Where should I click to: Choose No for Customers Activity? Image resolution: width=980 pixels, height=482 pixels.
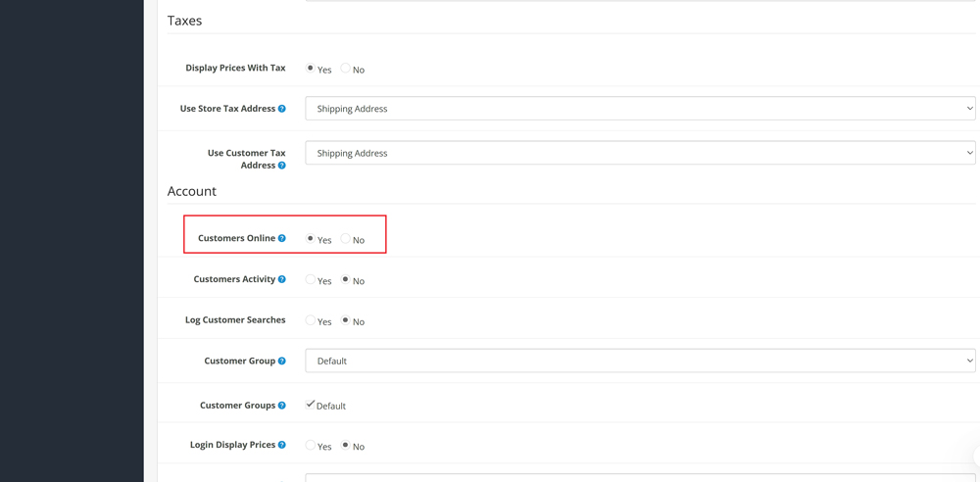(346, 280)
